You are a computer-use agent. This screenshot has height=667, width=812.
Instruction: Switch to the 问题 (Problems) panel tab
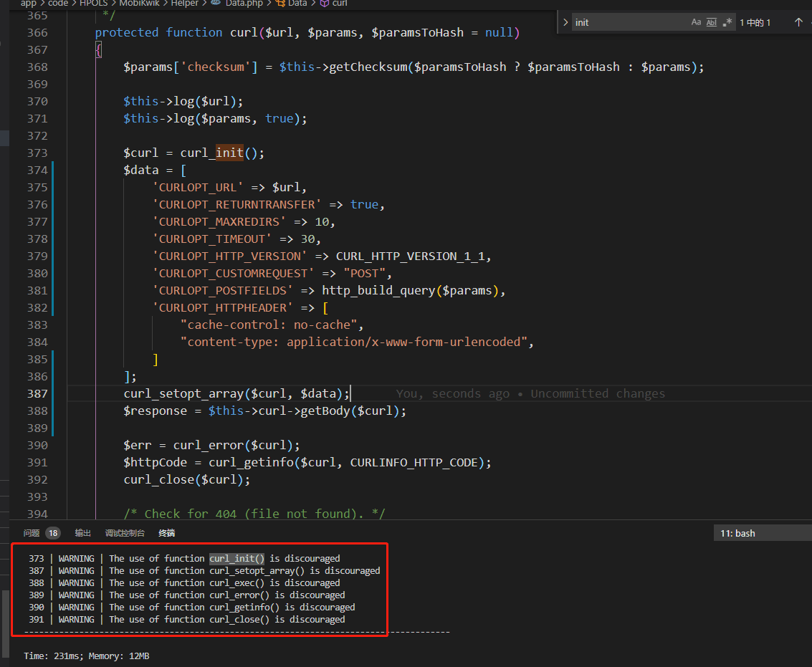coord(32,533)
